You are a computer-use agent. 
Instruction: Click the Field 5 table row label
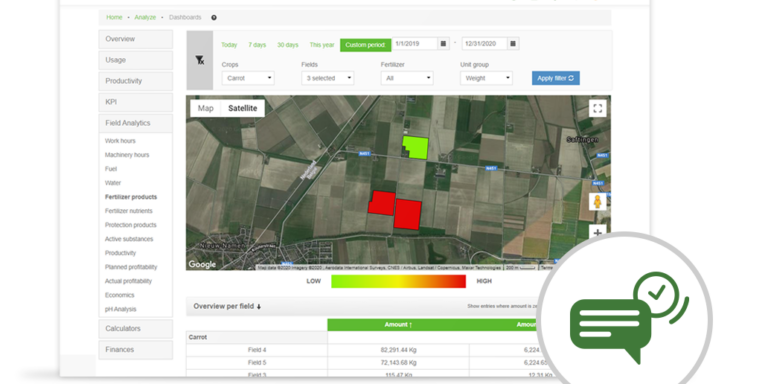click(x=257, y=362)
